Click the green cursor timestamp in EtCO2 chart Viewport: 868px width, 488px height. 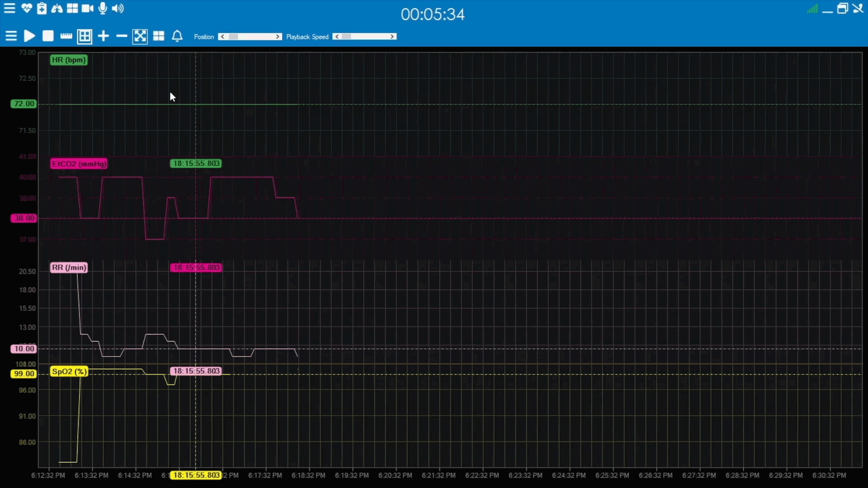[196, 164]
